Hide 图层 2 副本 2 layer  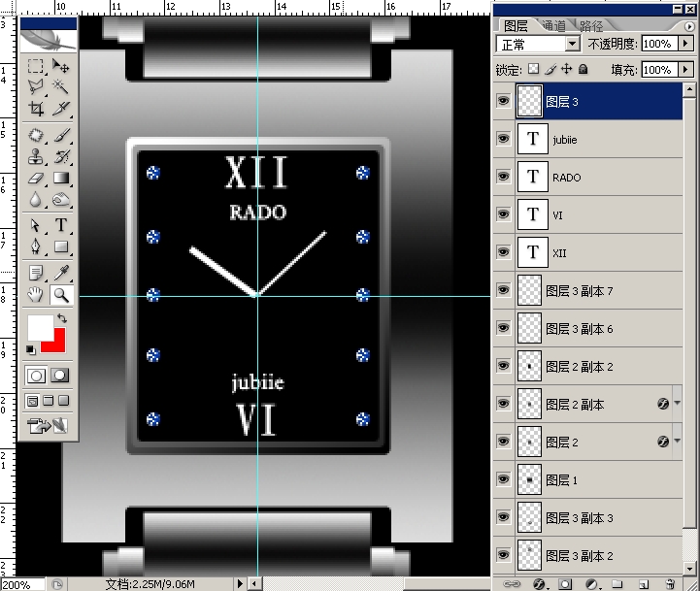coord(503,366)
